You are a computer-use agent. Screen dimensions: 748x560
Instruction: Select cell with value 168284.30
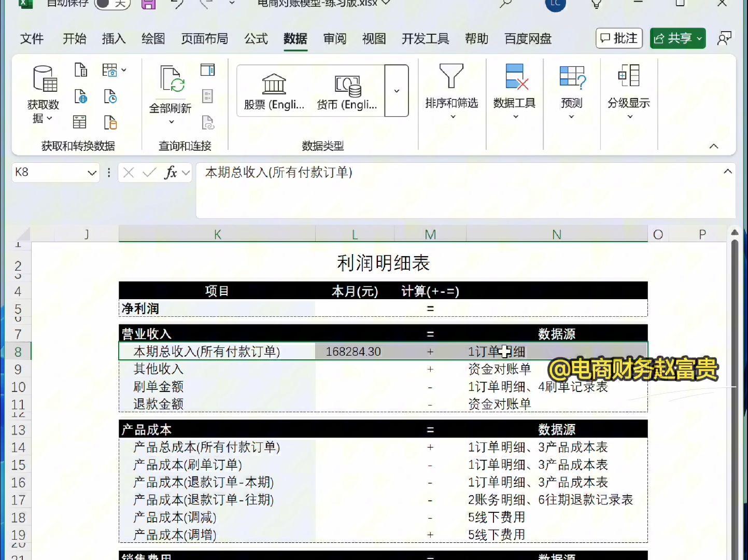click(355, 352)
